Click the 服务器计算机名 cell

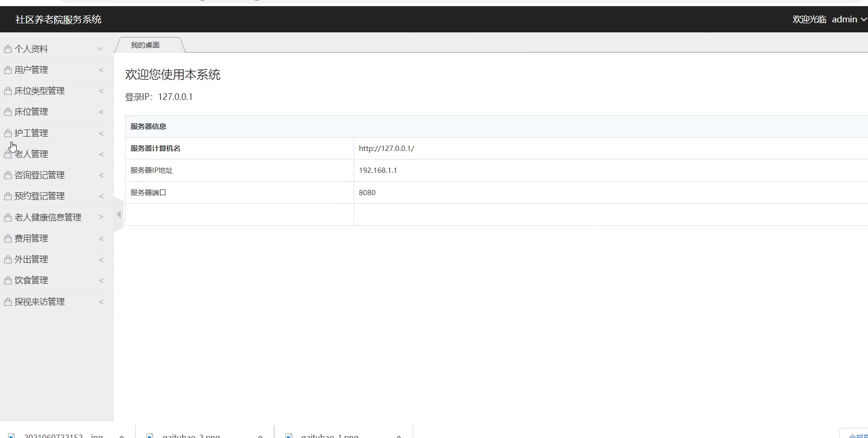239,149
